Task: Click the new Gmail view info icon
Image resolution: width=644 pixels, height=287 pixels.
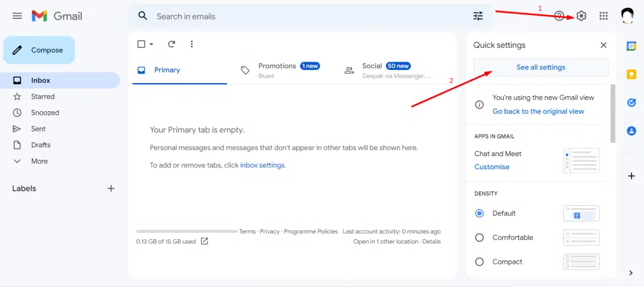Action: (x=479, y=104)
